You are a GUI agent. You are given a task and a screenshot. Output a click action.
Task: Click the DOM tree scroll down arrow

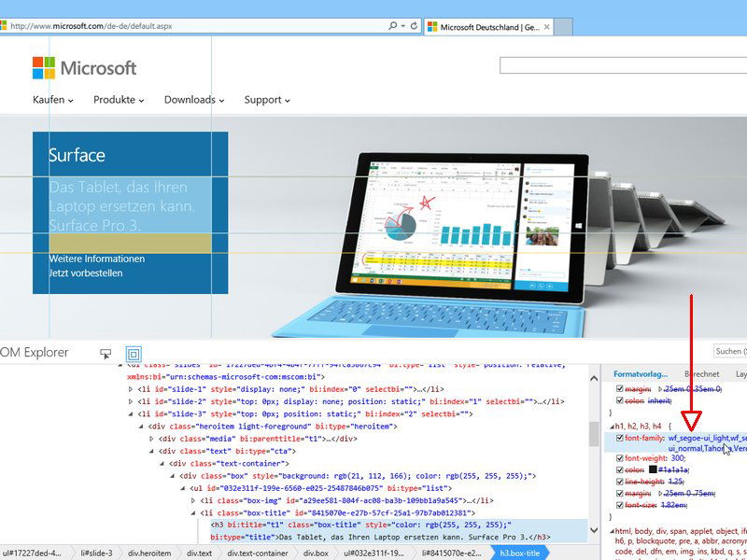[594, 530]
